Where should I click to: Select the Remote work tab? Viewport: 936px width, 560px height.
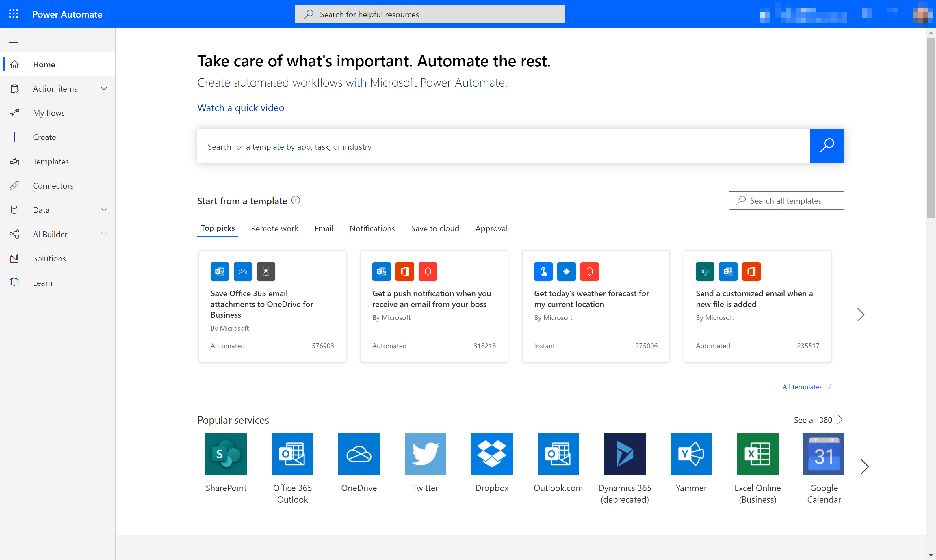(274, 228)
